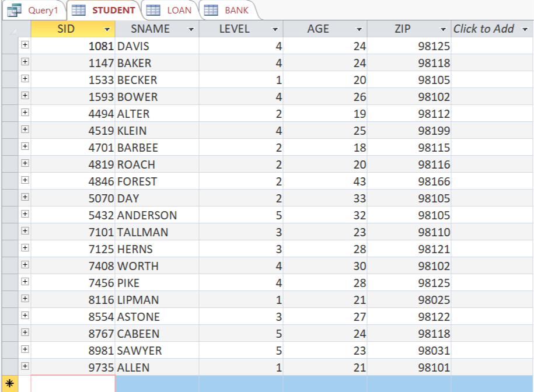Image resolution: width=534 pixels, height=392 pixels.
Task: Expand subdatasheet for FOREST row
Action: pyautogui.click(x=25, y=180)
